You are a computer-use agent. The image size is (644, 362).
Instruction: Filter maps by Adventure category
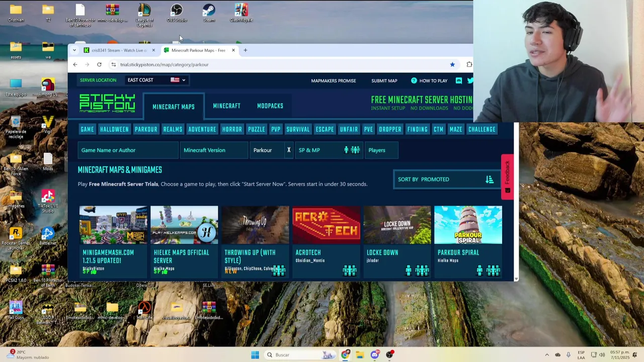point(202,129)
